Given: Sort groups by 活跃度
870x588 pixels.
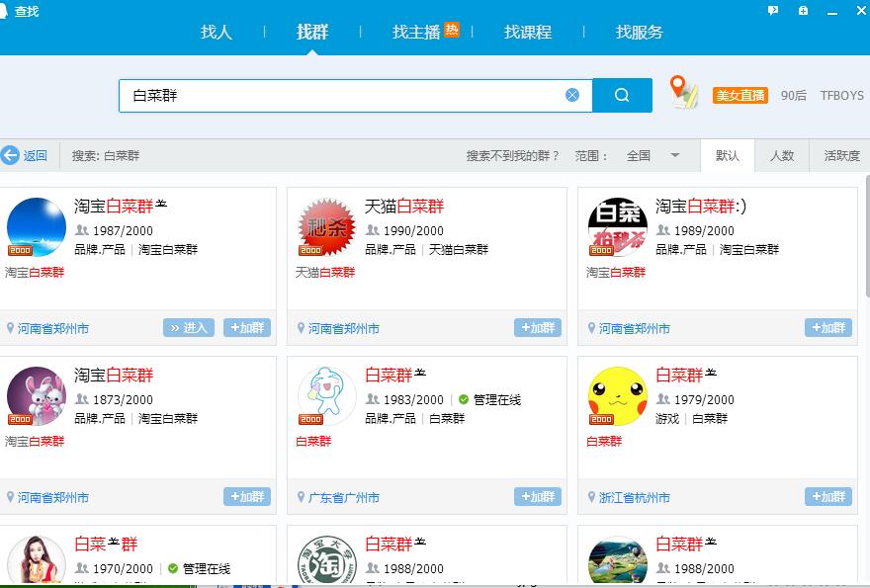Looking at the screenshot, I should pos(839,155).
